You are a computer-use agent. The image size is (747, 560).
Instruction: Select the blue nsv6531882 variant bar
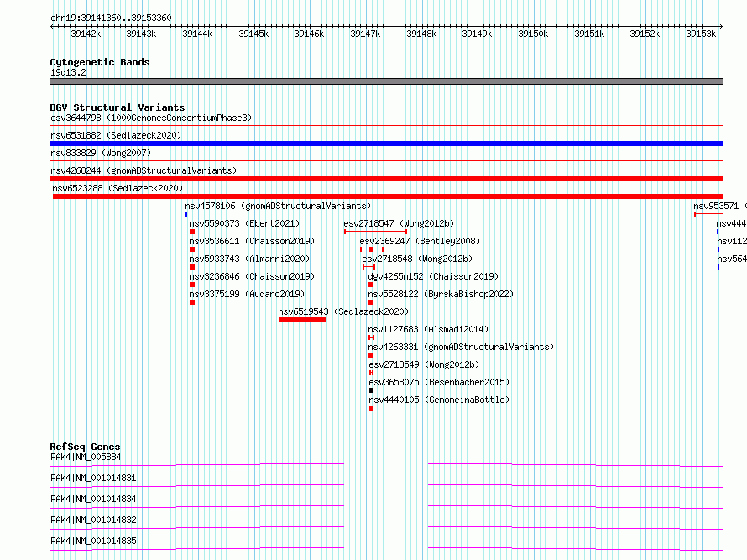386,144
